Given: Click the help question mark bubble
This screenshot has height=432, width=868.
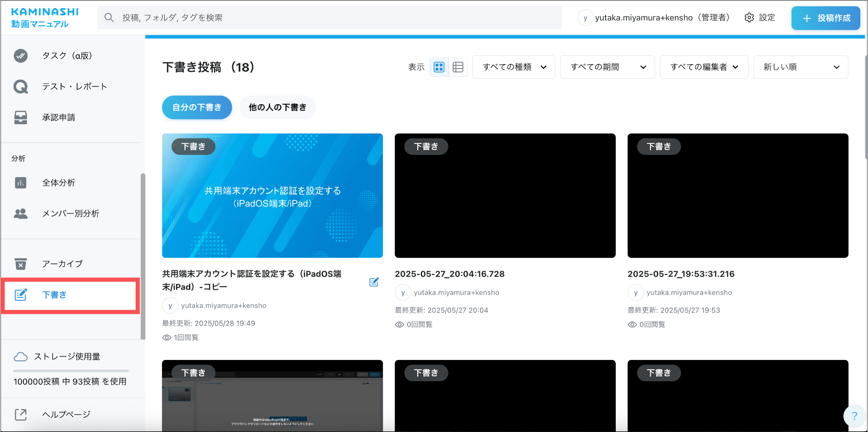Looking at the screenshot, I should coord(854,416).
